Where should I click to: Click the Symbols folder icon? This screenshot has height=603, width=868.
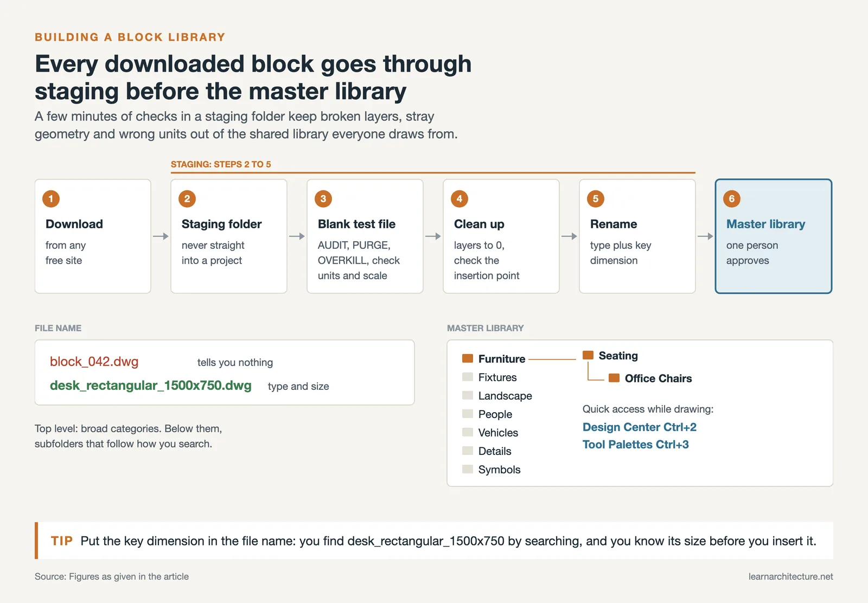[x=468, y=469]
